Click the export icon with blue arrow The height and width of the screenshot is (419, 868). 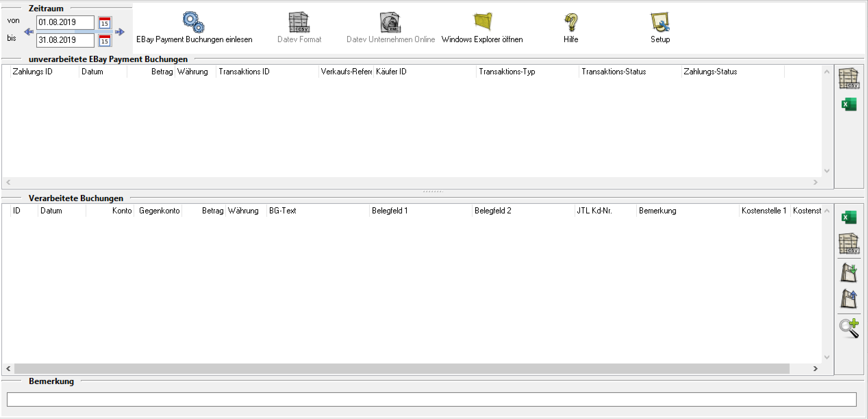(x=849, y=299)
